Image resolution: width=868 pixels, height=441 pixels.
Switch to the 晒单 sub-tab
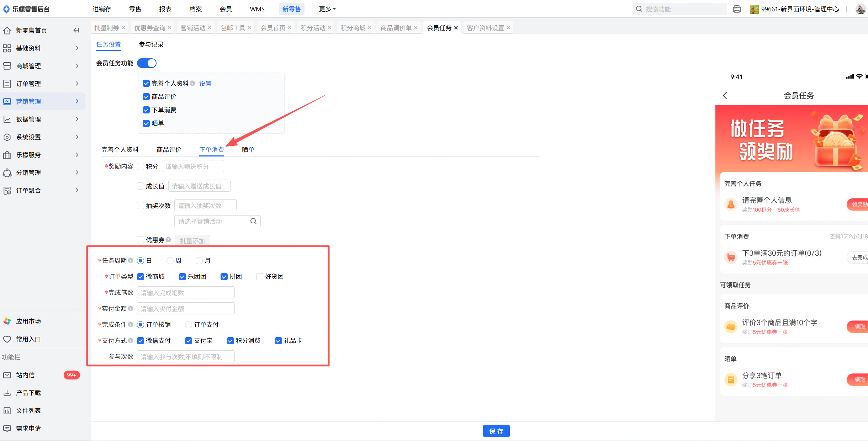tap(248, 149)
